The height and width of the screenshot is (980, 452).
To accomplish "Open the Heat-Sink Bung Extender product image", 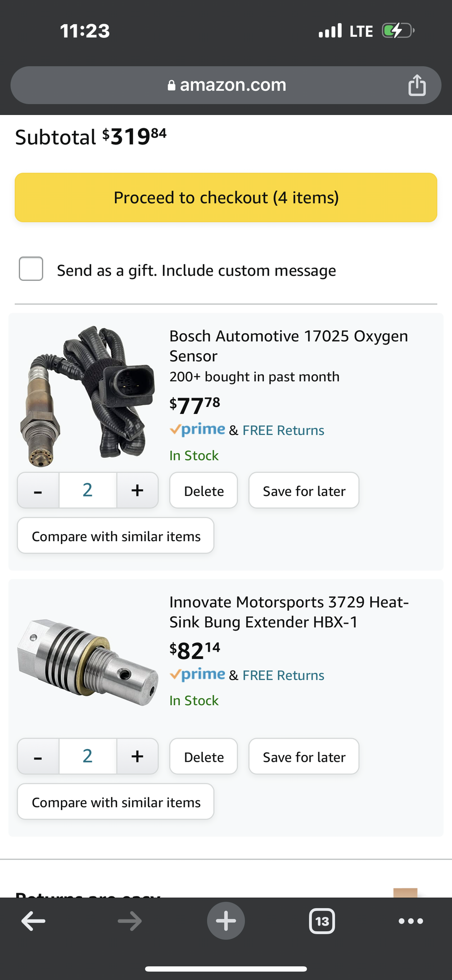I will [88, 662].
